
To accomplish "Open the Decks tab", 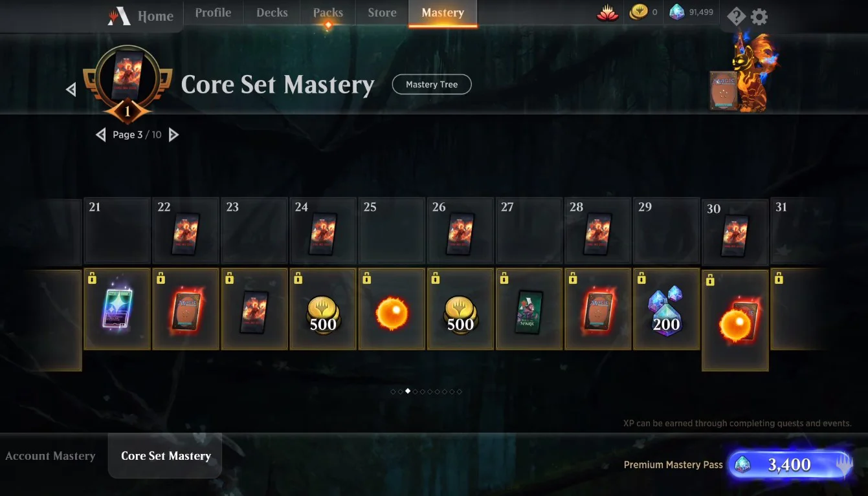I will 272,13.
